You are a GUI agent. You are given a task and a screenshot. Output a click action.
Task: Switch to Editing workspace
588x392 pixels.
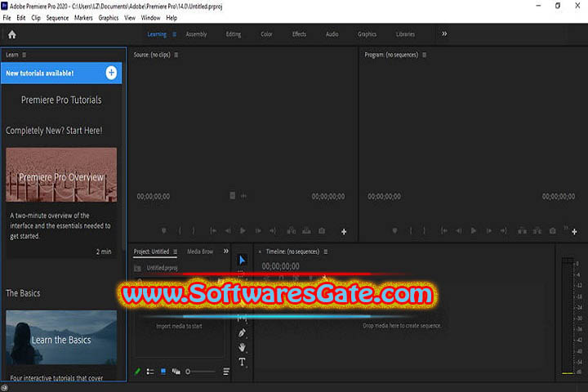click(234, 34)
